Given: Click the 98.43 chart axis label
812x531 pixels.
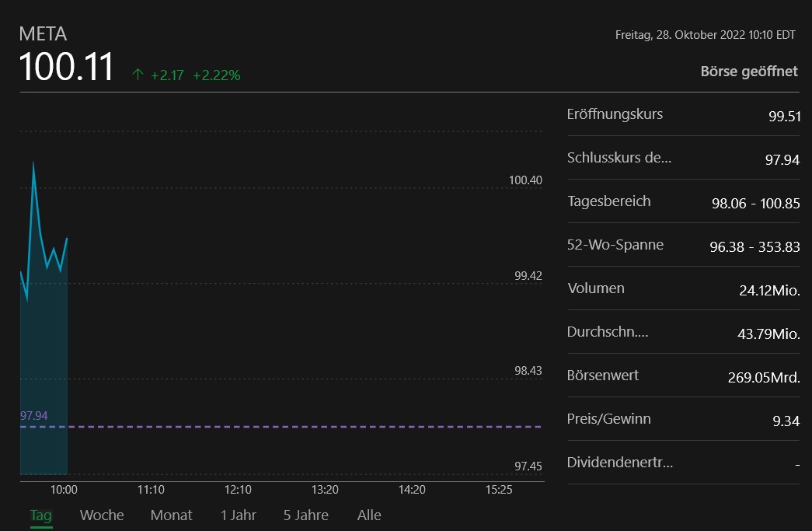Looking at the screenshot, I should (x=528, y=371).
